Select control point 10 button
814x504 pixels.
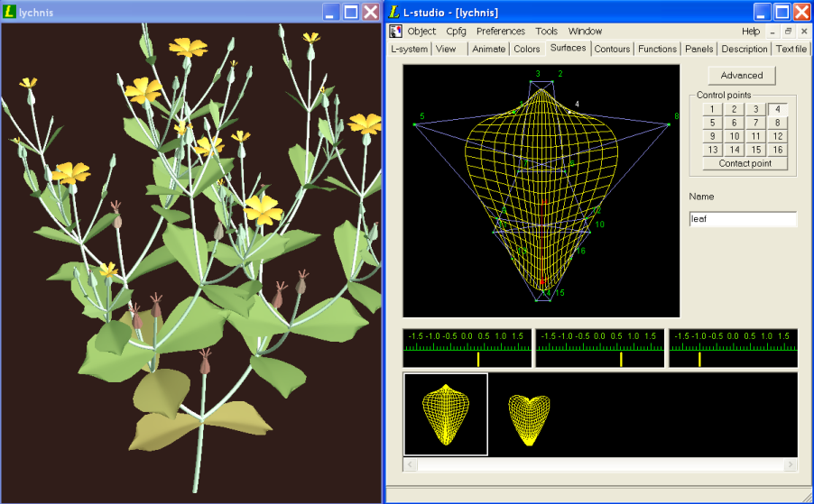[x=734, y=136]
